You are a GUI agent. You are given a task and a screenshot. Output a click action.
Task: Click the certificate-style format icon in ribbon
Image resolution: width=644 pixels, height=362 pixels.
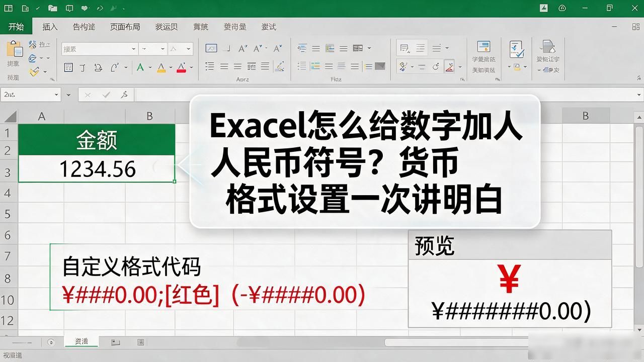484,47
